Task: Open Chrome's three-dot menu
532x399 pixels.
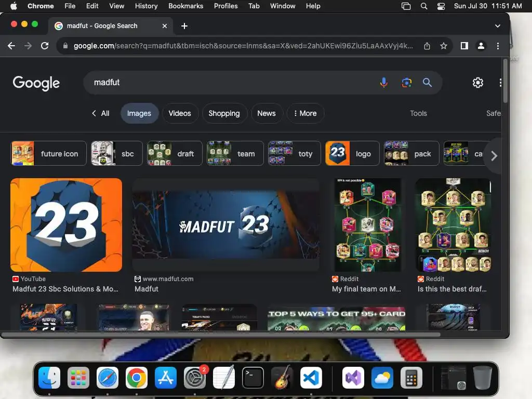Action: 498,46
